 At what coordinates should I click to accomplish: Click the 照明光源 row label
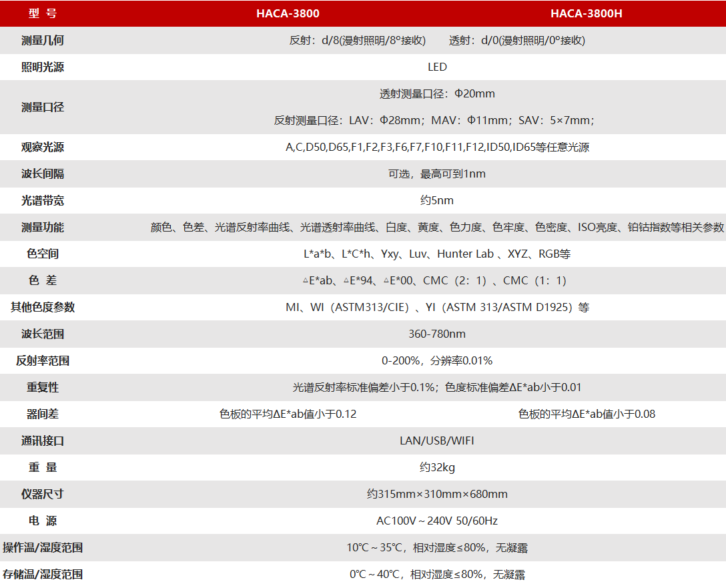(43, 67)
